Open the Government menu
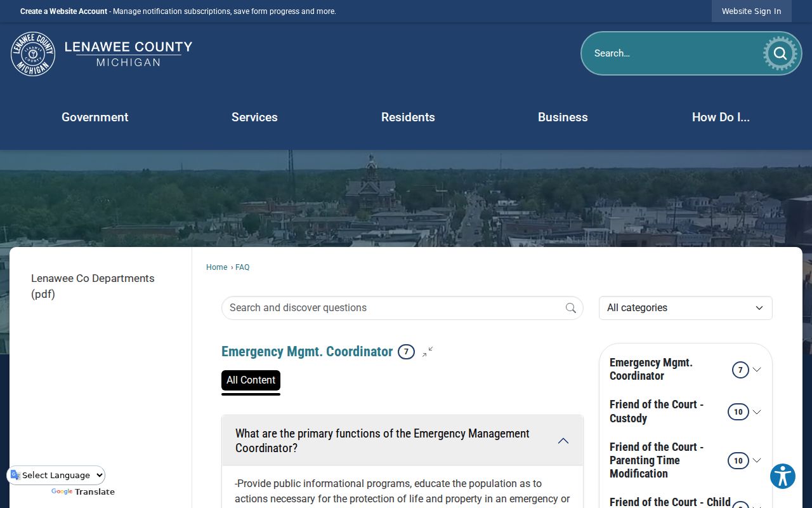812x508 pixels. 95,117
